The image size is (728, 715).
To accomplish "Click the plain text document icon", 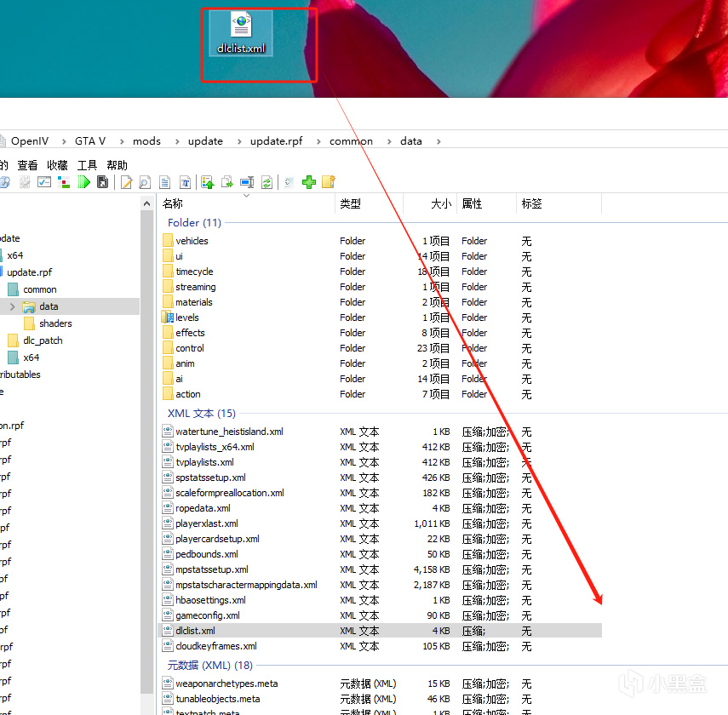I will [x=165, y=182].
